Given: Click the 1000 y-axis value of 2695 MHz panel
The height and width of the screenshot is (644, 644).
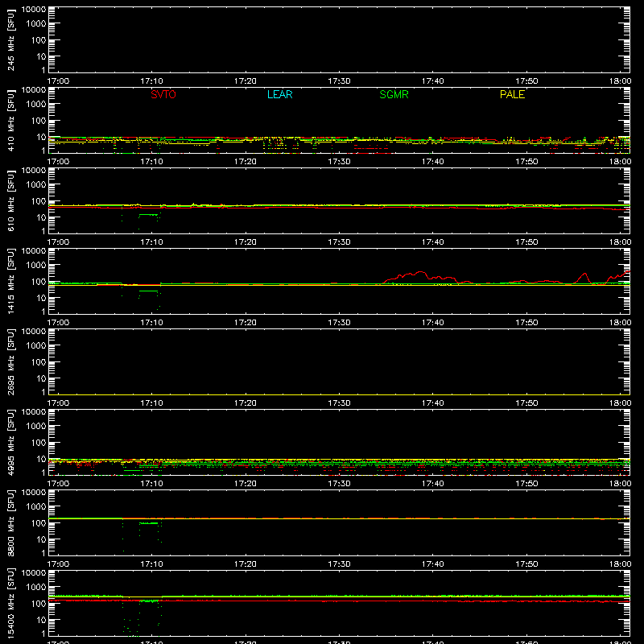Looking at the screenshot, I should point(36,346).
